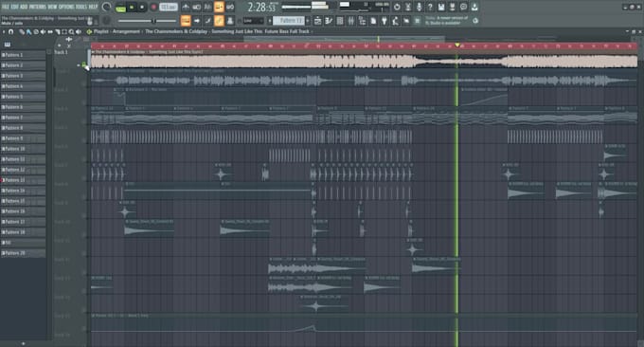Open the Line snap dropdown
The width and height of the screenshot is (644, 347).
coord(253,21)
